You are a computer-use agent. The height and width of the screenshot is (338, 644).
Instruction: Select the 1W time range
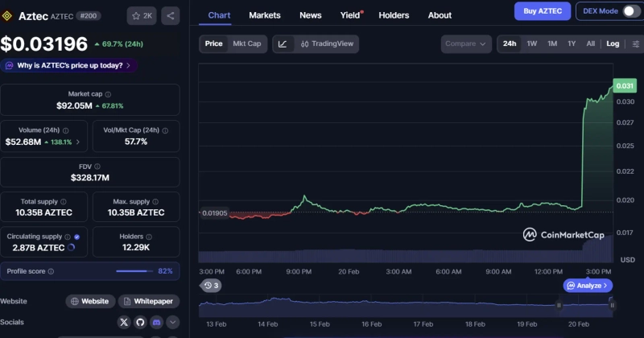(531, 43)
